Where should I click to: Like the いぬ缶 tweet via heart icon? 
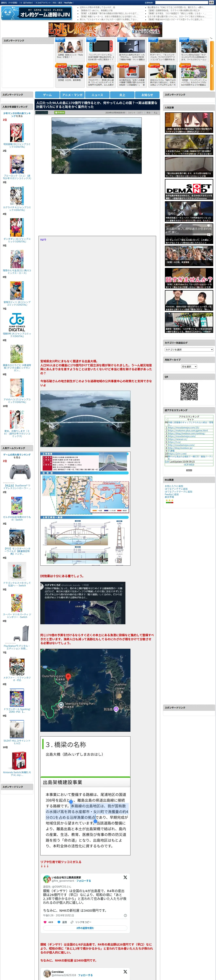45,922
